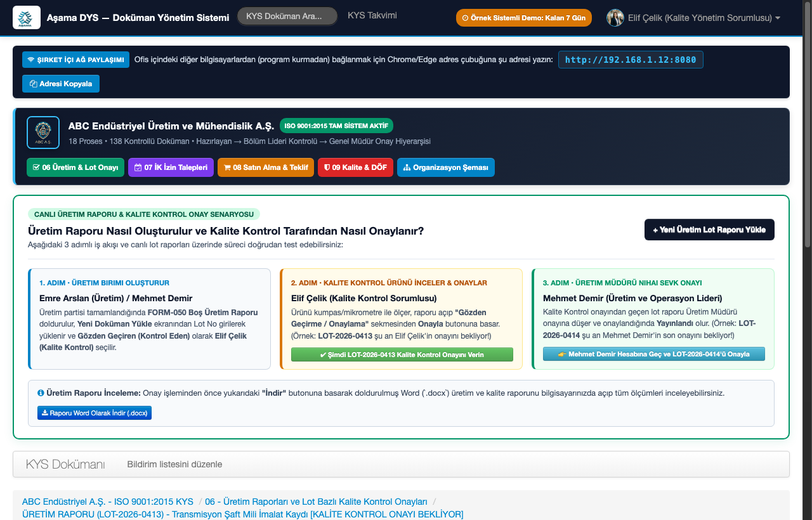Click Adresi Kopyala button
Screen dimensions: 812x520
click(61, 84)
